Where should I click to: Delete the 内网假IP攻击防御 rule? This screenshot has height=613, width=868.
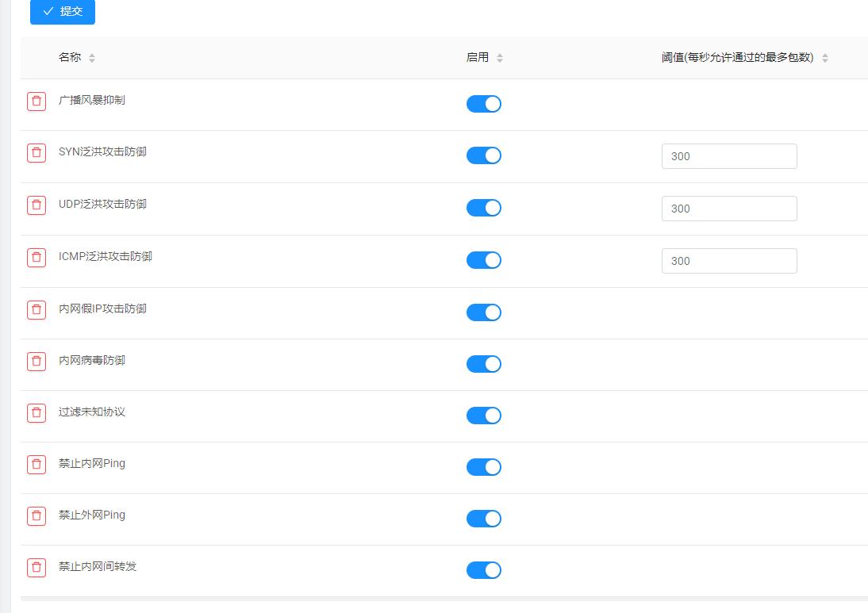pyautogui.click(x=36, y=310)
